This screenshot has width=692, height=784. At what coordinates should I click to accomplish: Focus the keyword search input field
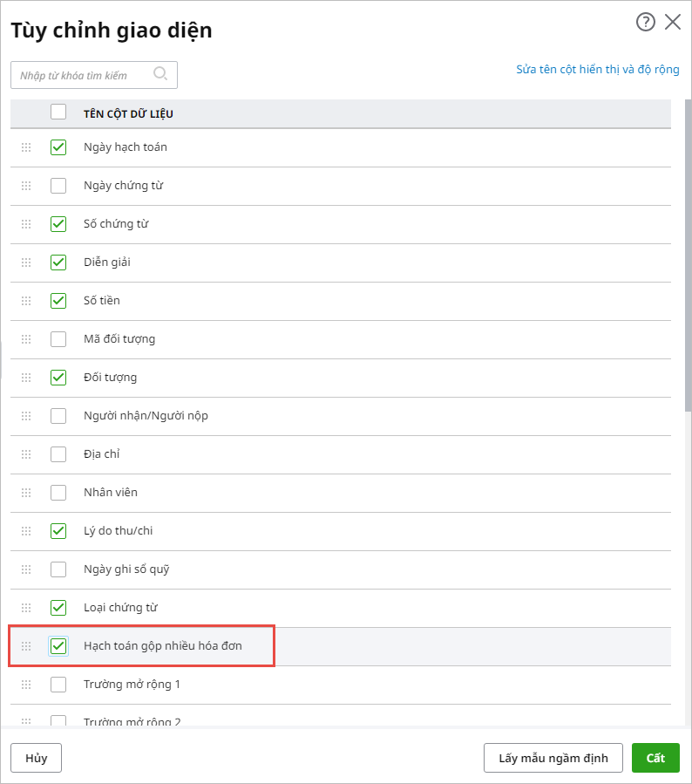83,75
